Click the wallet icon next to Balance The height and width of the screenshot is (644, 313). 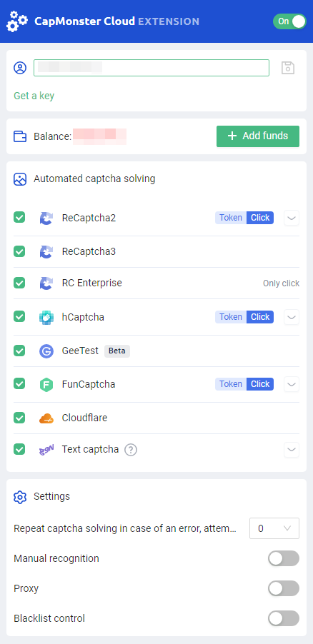coord(20,136)
